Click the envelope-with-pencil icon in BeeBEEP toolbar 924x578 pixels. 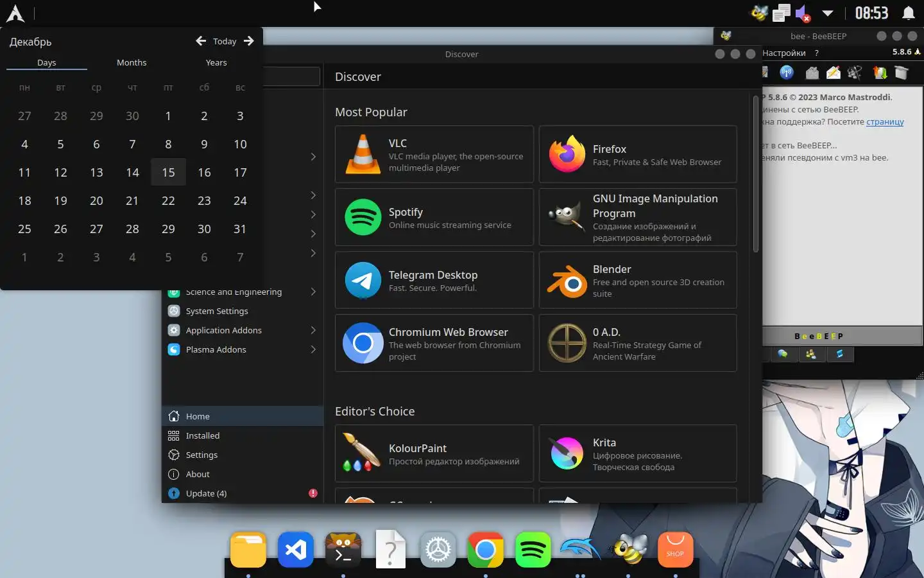tap(834, 73)
